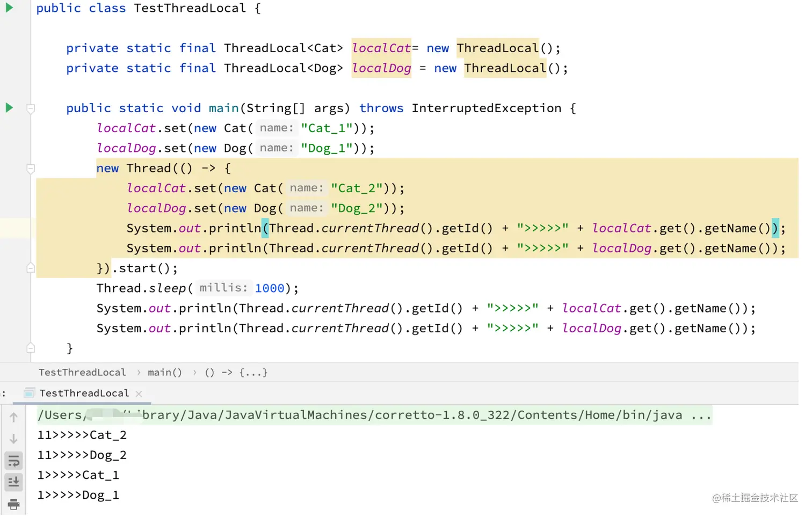Click ThreadLocal<Dog> type declaration

284,68
